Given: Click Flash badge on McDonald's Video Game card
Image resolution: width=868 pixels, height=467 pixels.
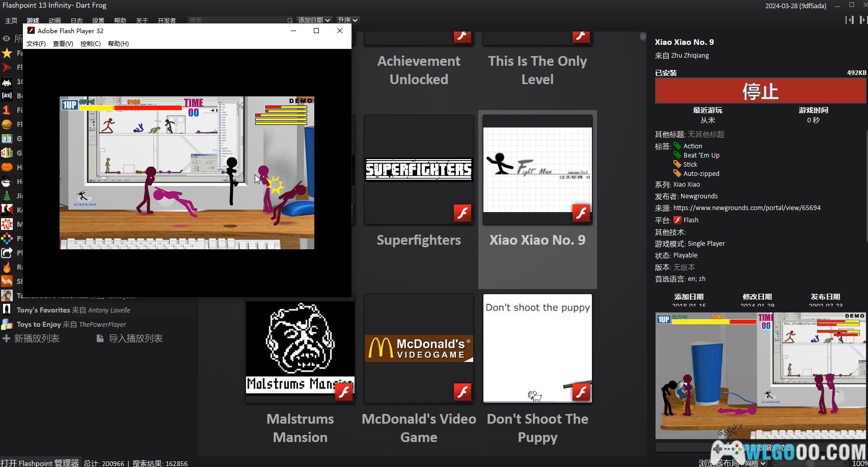Looking at the screenshot, I should (x=463, y=392).
